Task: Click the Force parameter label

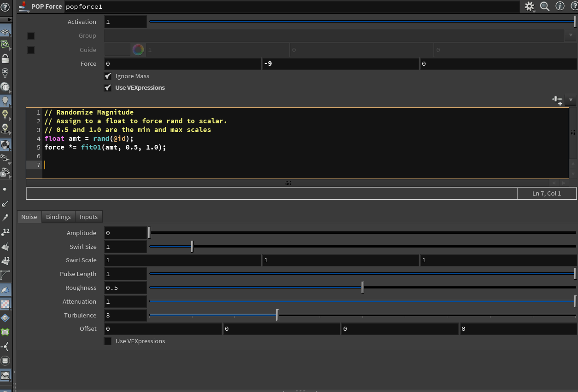Action: click(x=88, y=63)
